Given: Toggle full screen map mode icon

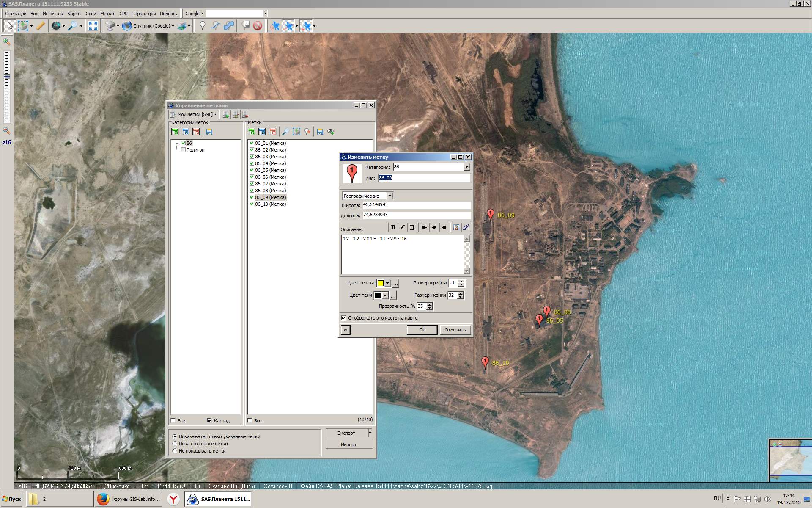Looking at the screenshot, I should [93, 26].
